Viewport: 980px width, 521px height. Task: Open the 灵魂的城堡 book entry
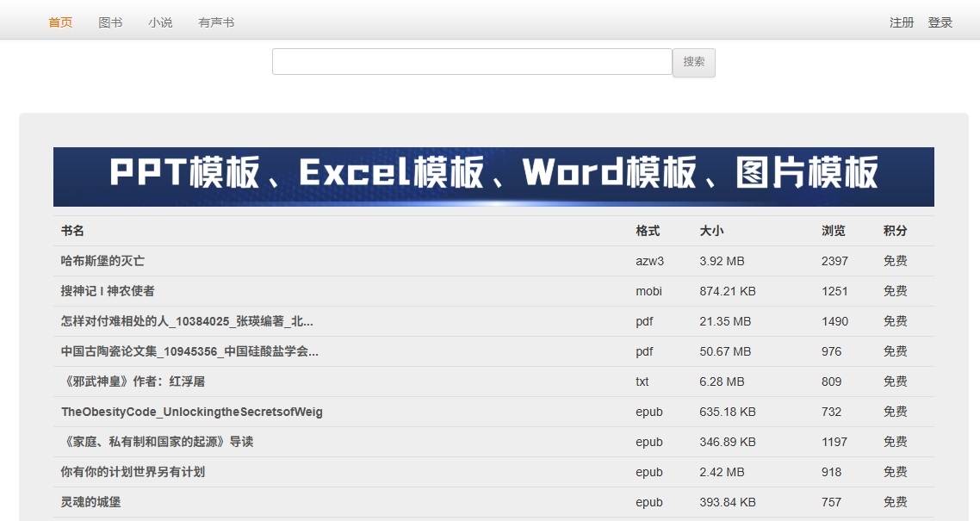coord(90,502)
